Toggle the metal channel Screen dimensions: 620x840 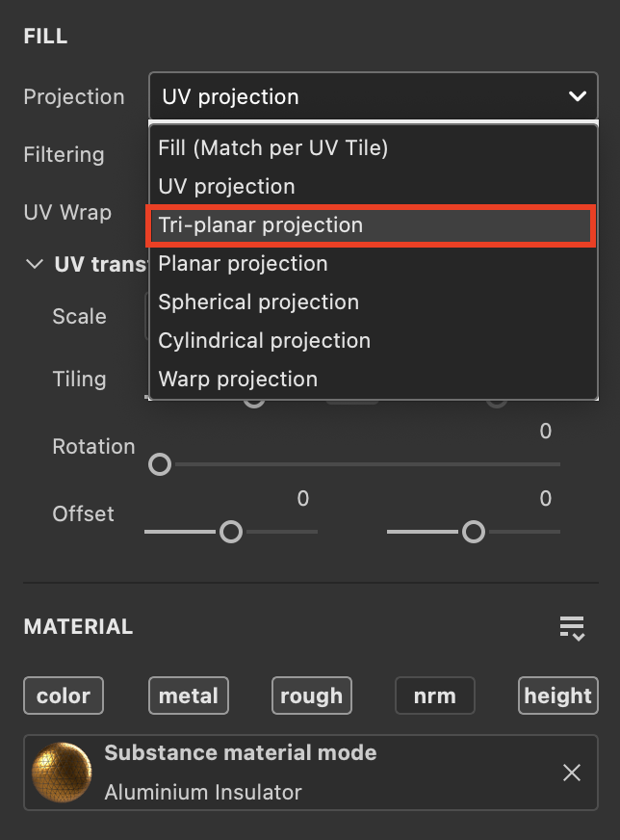point(188,695)
